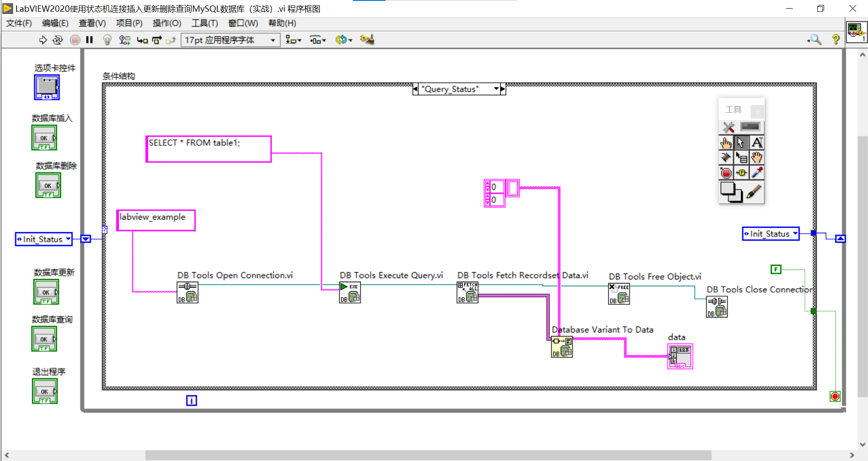Run the VI with the run arrow
868x461 pixels.
(43, 40)
